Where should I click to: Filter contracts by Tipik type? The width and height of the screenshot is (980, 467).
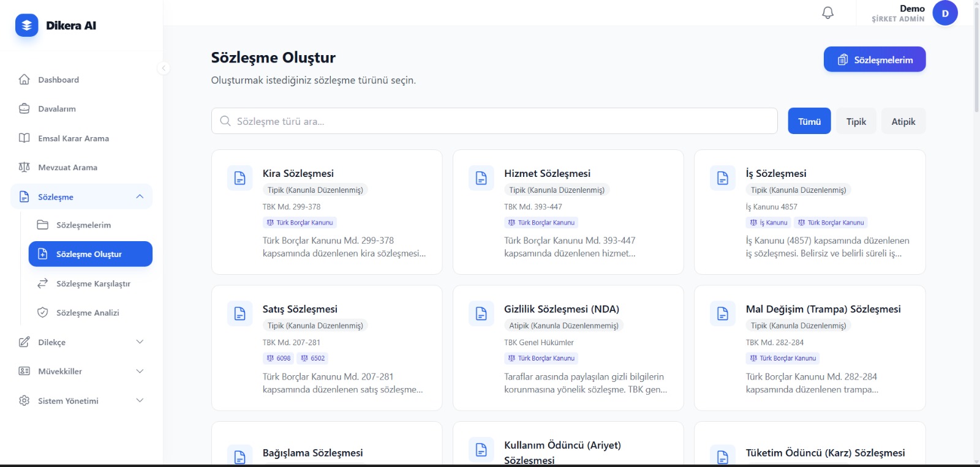point(856,121)
